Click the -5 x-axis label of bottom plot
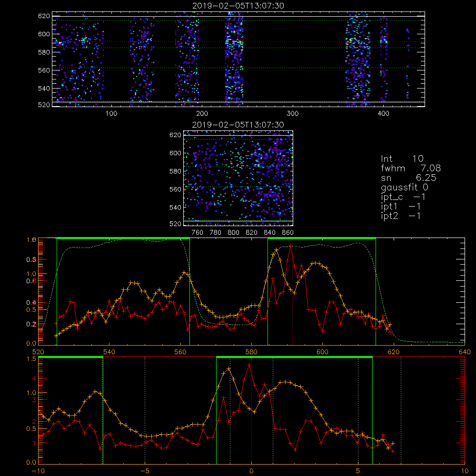This screenshot has width=476, height=476. [x=145, y=471]
